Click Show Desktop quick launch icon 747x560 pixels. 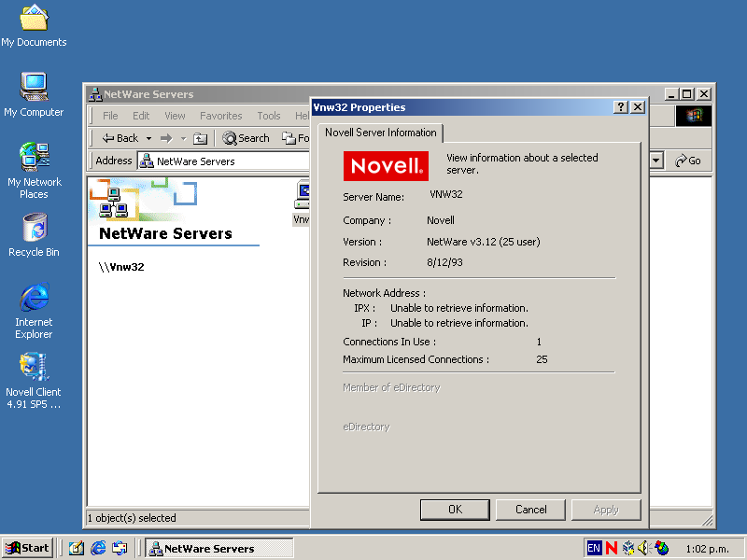(77, 549)
